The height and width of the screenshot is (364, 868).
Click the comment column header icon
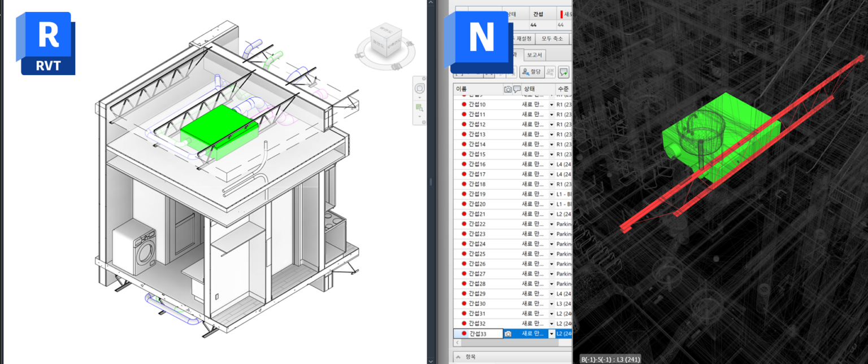coord(517,89)
